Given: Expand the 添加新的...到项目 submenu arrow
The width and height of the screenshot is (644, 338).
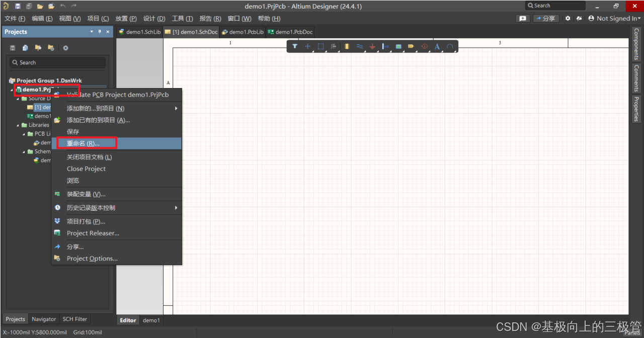Looking at the screenshot, I should (176, 109).
